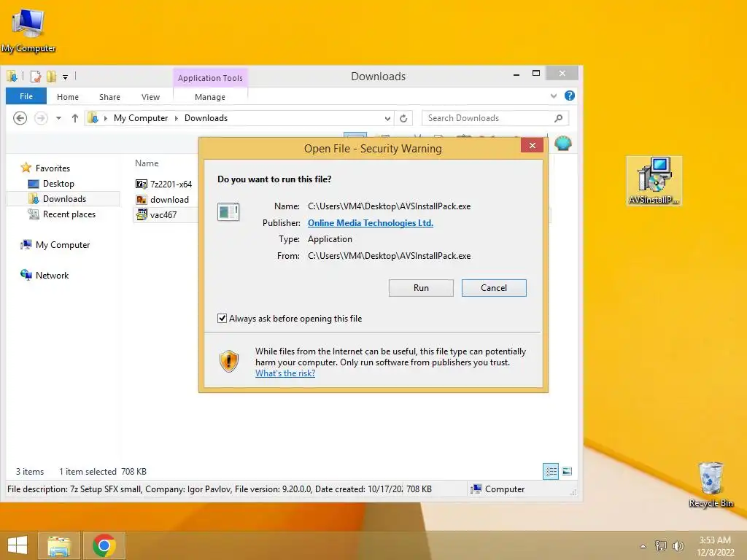Click Application Tools contextual tab

click(210, 77)
